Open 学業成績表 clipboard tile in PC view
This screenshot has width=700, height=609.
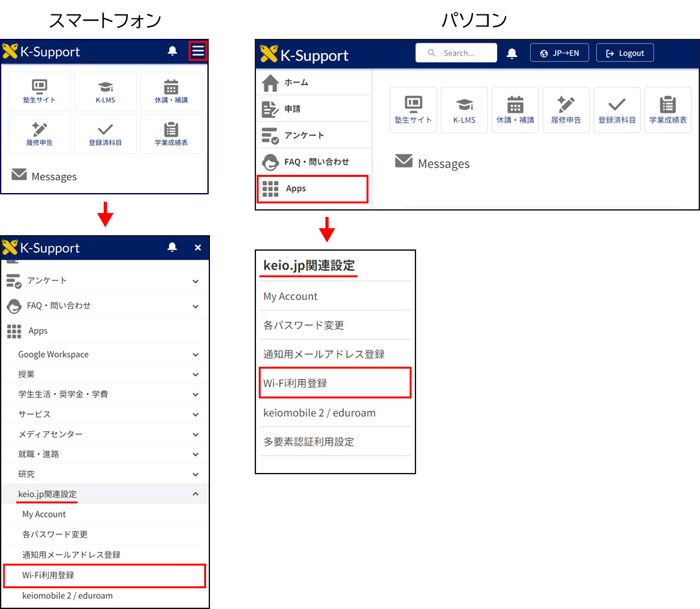click(x=668, y=110)
